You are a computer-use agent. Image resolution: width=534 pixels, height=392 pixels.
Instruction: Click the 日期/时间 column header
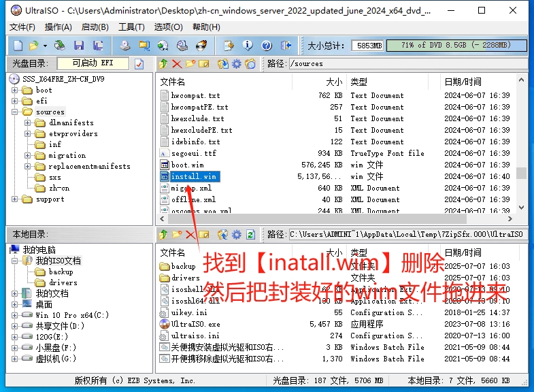click(463, 82)
